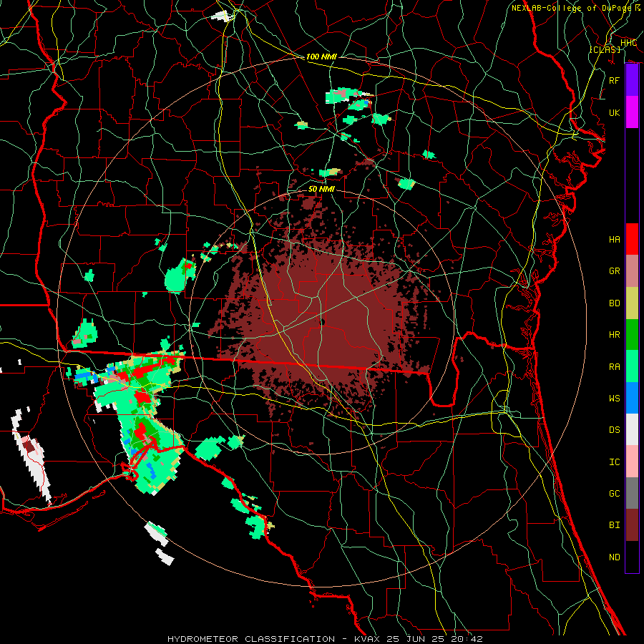Pick the yellow BD big drops swatch
644x644 pixels.
pyautogui.click(x=632, y=303)
